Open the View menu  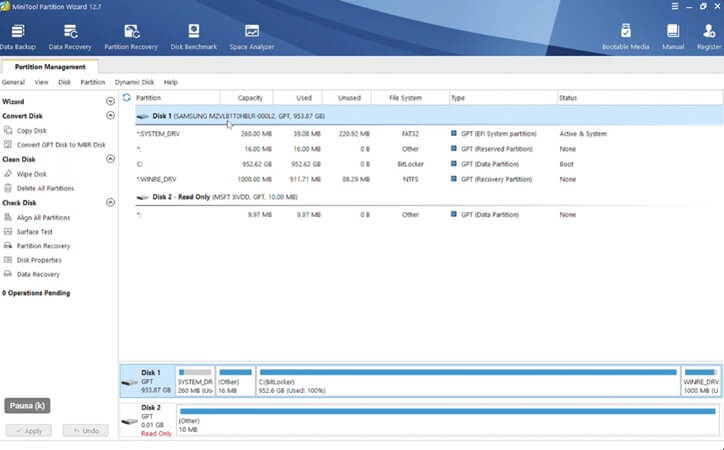(41, 82)
